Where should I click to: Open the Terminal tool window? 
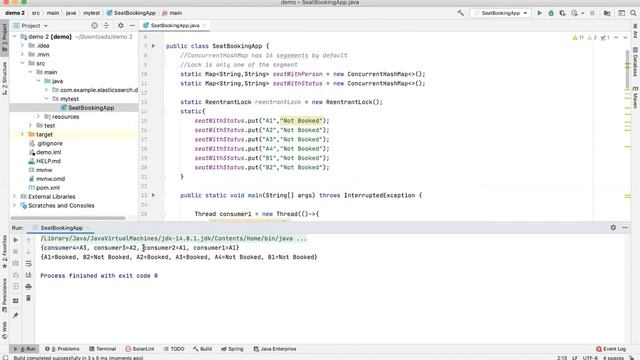102,349
